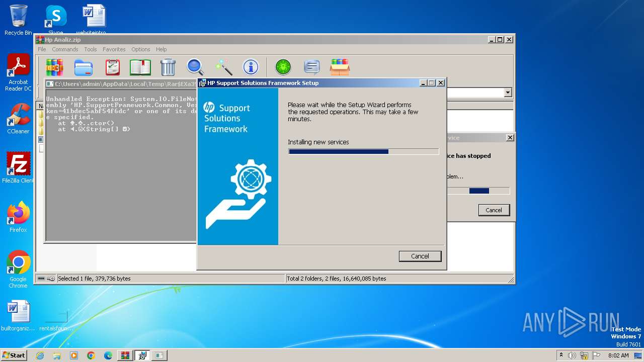644x362 pixels.
Task: Click the Start button
Action: click(14, 355)
